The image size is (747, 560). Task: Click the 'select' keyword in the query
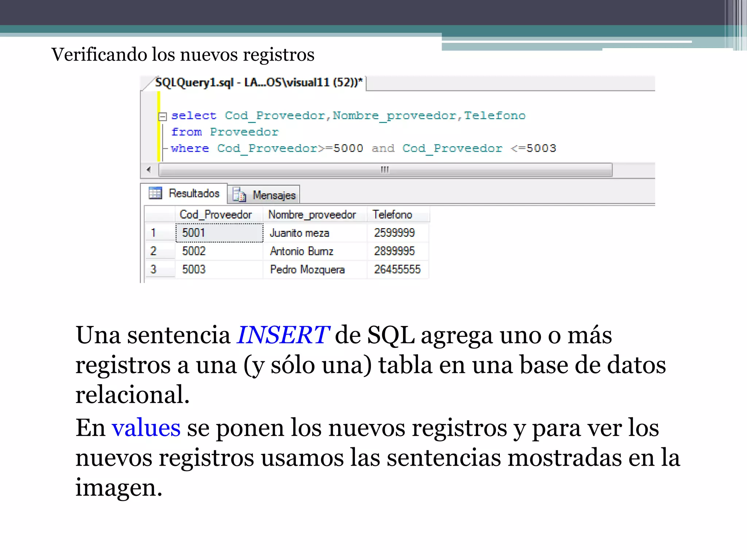tap(194, 116)
